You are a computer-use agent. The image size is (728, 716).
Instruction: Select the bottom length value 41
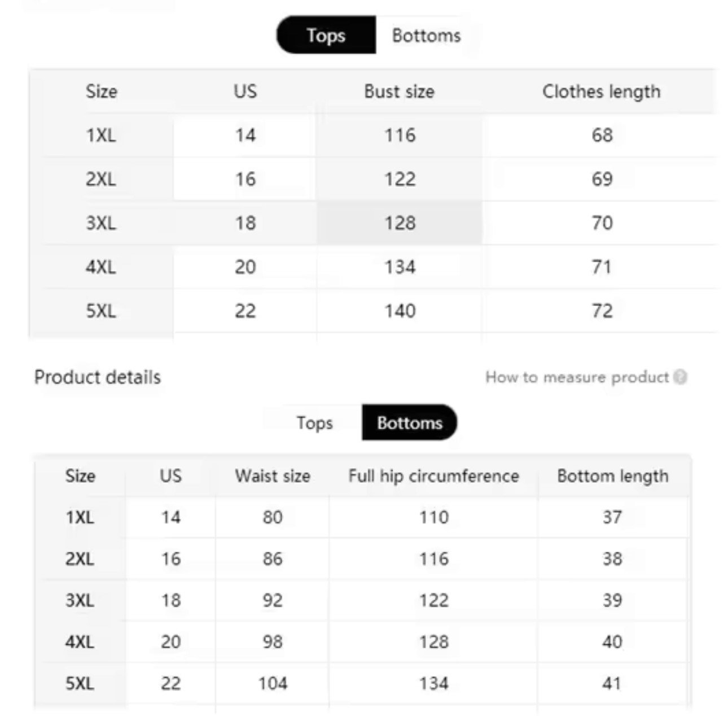coord(612,683)
